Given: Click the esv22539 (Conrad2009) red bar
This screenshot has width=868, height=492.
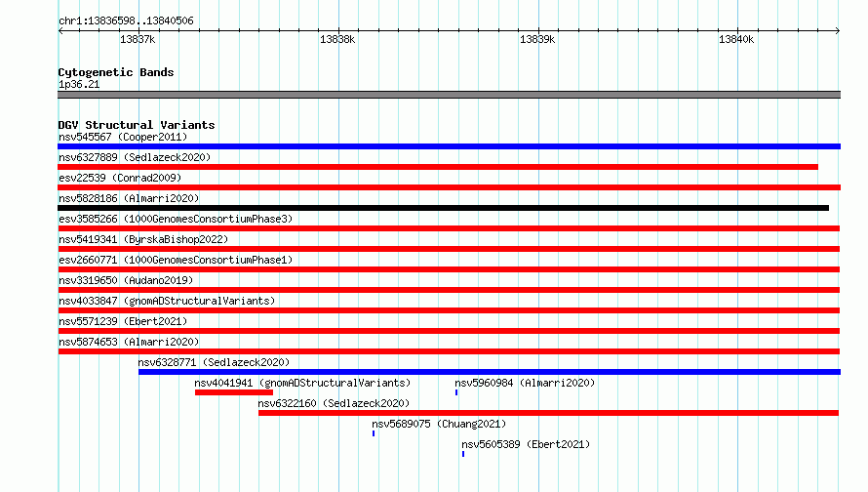Looking at the screenshot, I should pos(449,187).
